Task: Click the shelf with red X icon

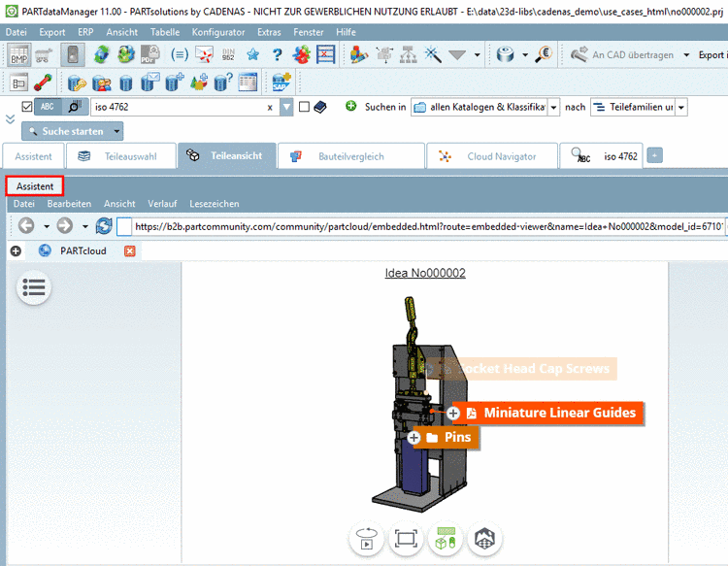Action: point(325,54)
